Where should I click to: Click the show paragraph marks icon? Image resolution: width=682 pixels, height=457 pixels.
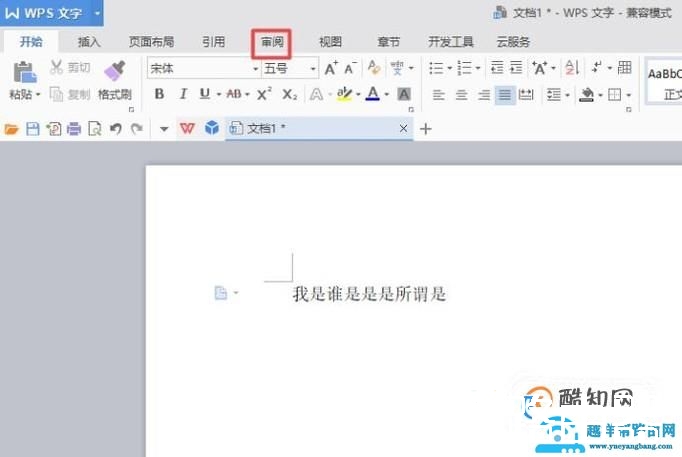[x=597, y=67]
